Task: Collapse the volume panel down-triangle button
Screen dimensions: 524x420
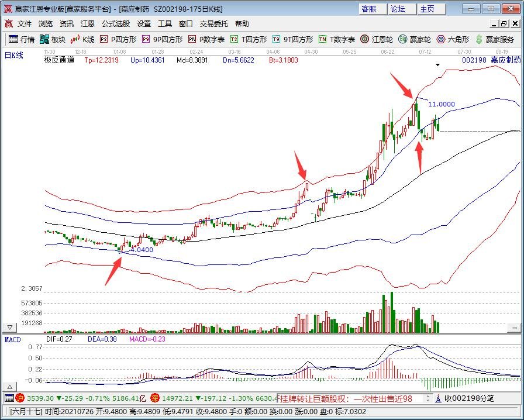Action: click(10, 328)
